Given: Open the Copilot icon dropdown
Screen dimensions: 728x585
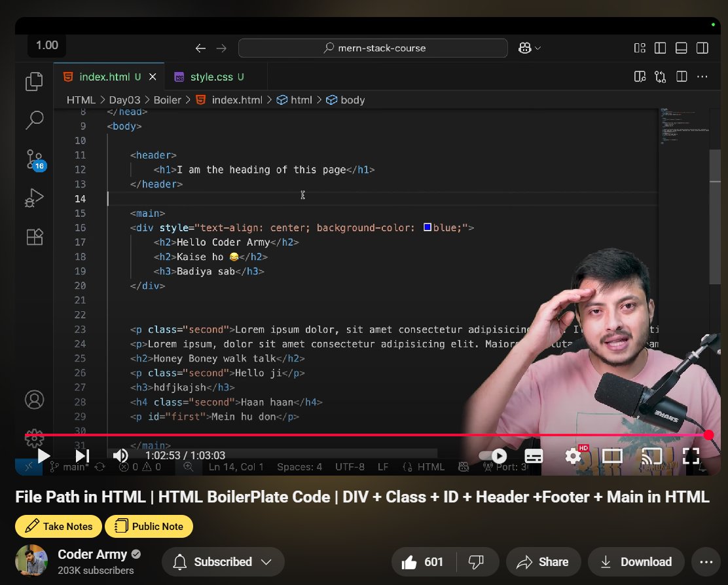Looking at the screenshot, I should [529, 48].
